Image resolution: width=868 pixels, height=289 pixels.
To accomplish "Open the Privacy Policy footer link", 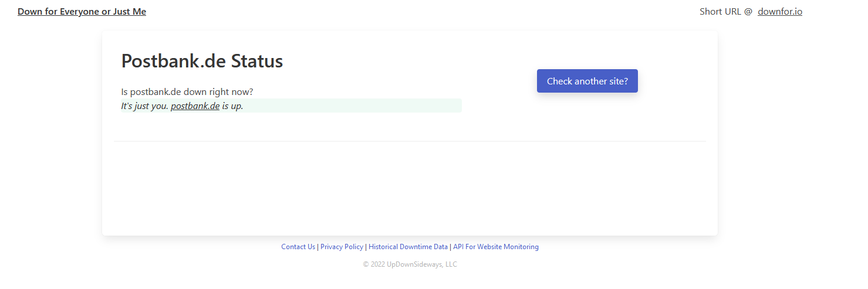I will tap(342, 247).
